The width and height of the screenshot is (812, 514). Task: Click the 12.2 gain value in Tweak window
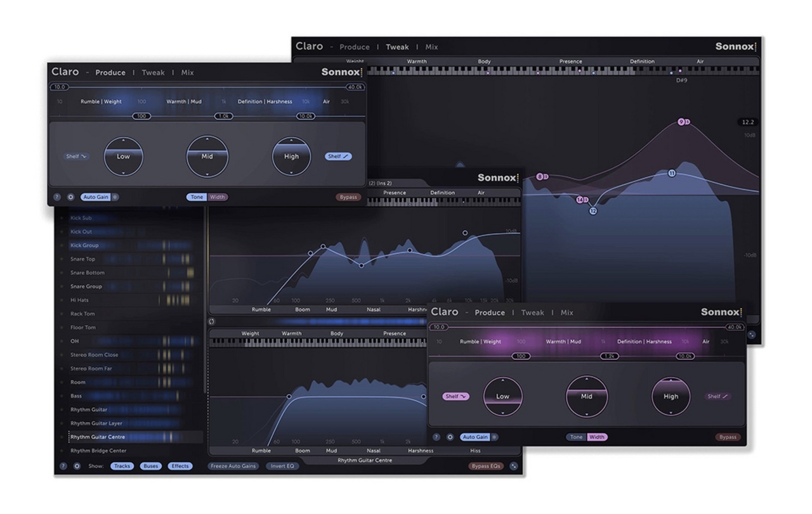pyautogui.click(x=748, y=122)
